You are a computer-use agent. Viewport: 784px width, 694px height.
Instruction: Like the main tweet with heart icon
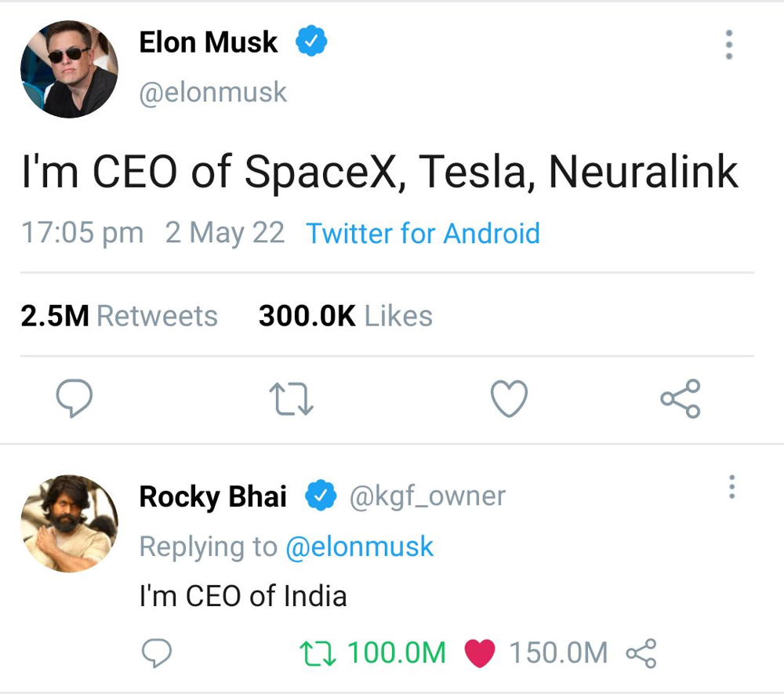tap(509, 399)
